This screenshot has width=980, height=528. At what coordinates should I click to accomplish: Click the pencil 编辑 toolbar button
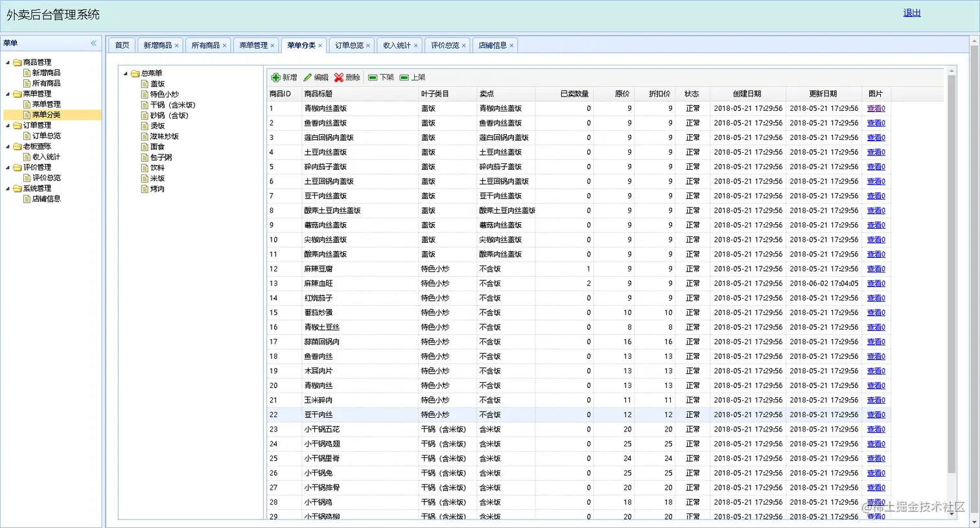pyautogui.click(x=316, y=77)
